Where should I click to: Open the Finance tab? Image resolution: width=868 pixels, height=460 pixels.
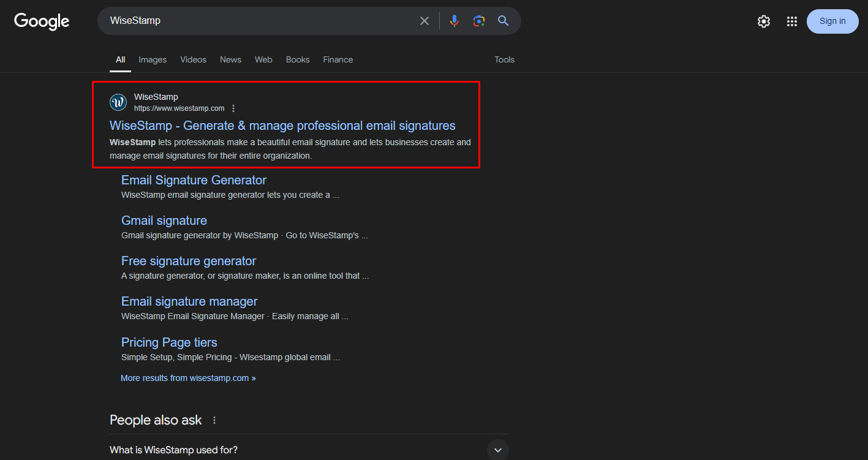[338, 59]
